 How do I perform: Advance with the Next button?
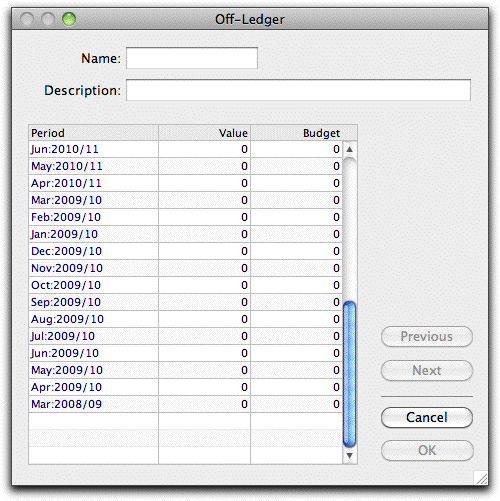(427, 370)
